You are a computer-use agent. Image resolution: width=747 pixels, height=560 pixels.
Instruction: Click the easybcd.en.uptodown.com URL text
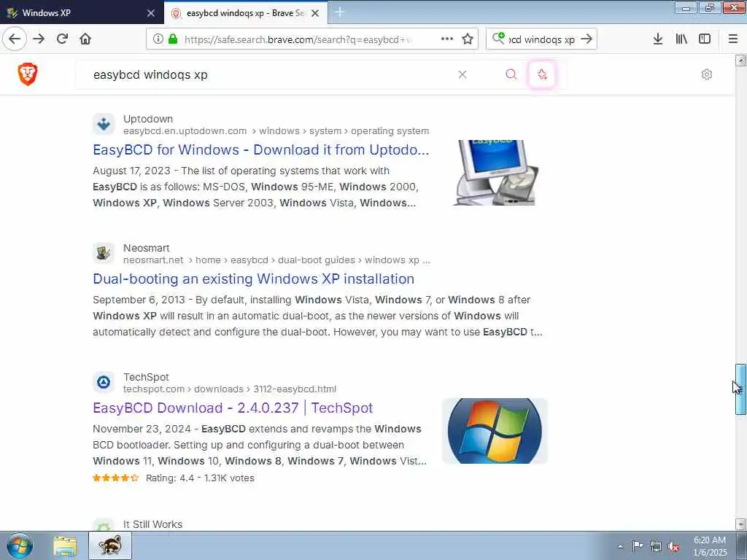pos(185,131)
